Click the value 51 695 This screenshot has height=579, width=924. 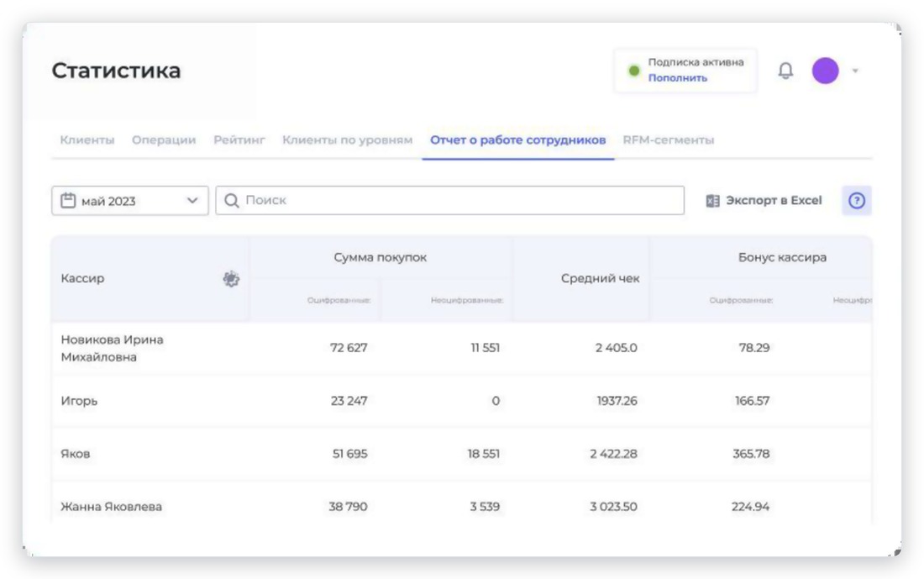point(350,454)
